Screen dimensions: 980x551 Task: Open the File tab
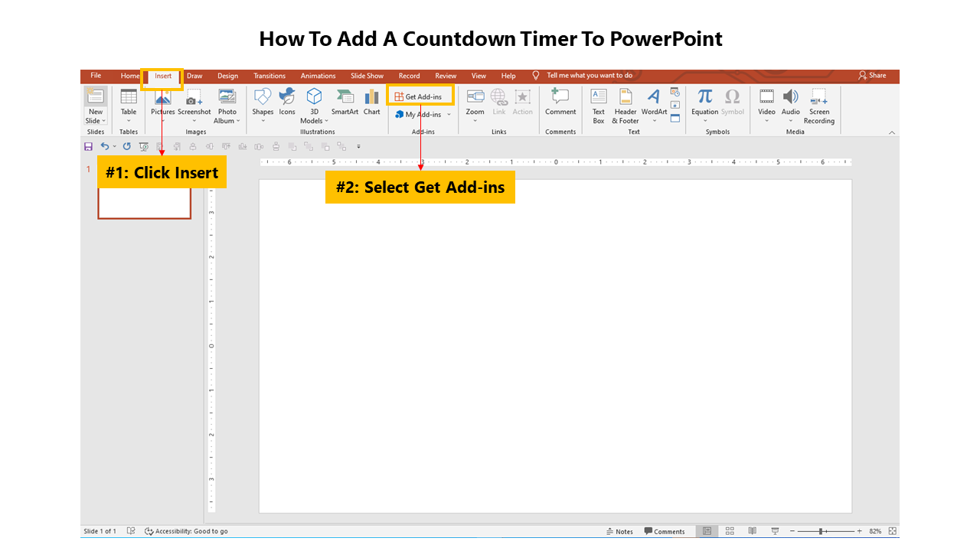[x=96, y=76]
